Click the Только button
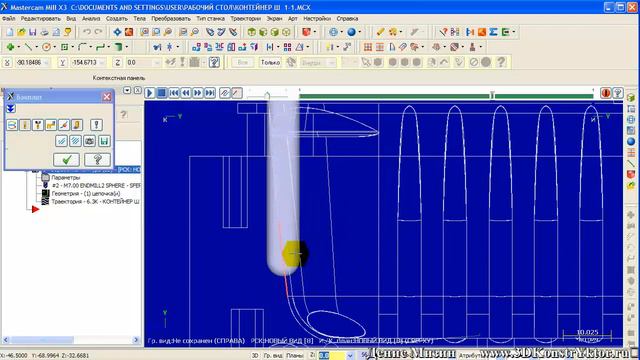The height and width of the screenshot is (360, 640). coord(271,62)
